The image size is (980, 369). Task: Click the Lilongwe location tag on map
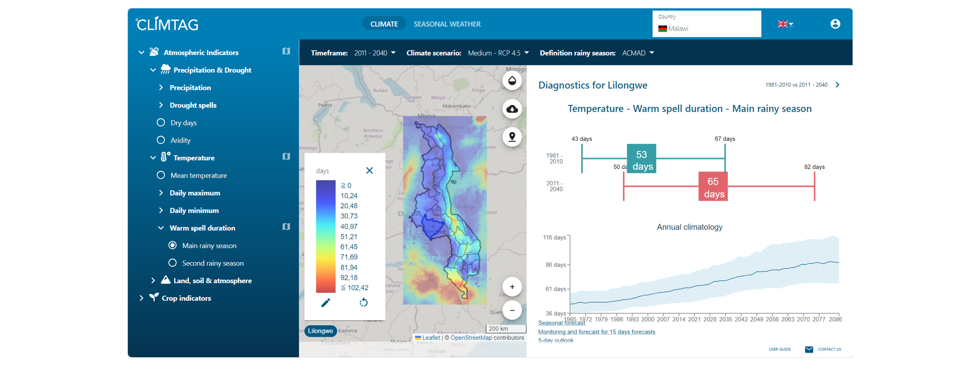pyautogui.click(x=320, y=331)
